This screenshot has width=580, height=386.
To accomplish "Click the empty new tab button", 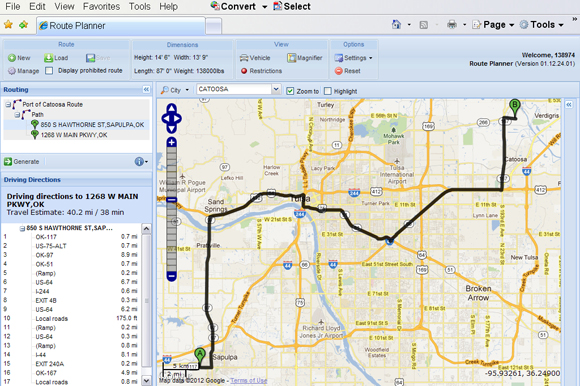I will (x=213, y=26).
